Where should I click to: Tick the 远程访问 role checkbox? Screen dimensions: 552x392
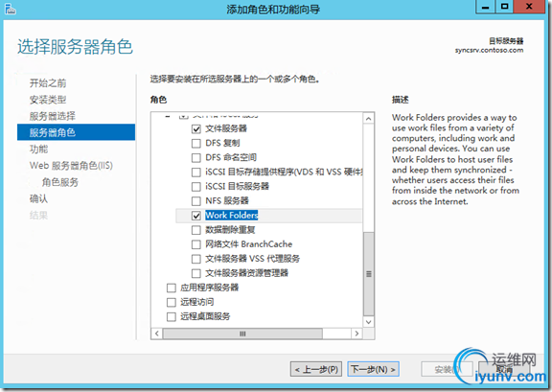172,302
